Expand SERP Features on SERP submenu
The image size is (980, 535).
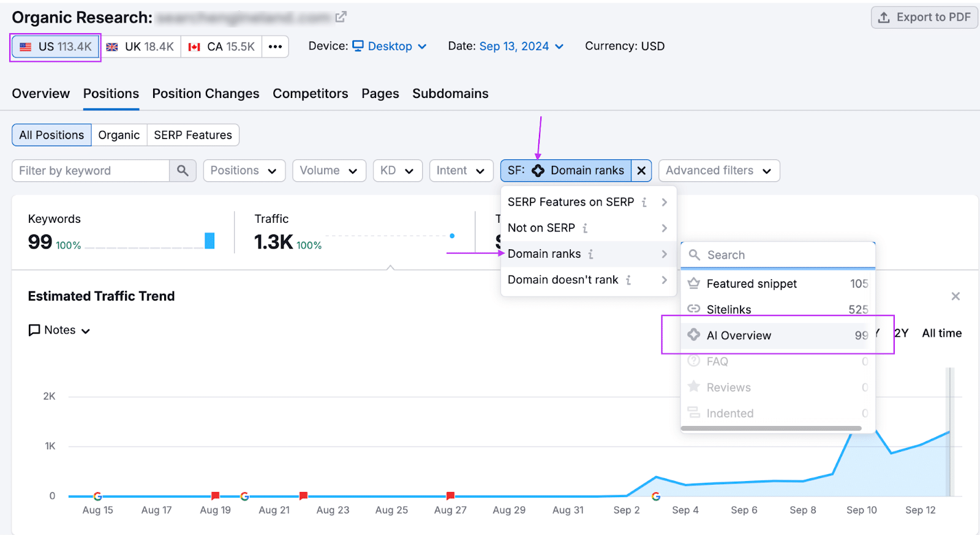[x=588, y=202]
